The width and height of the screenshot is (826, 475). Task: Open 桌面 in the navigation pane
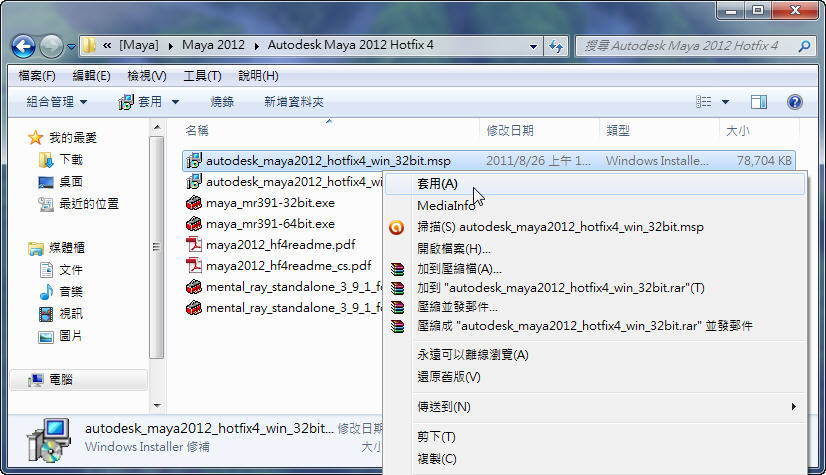(71, 182)
